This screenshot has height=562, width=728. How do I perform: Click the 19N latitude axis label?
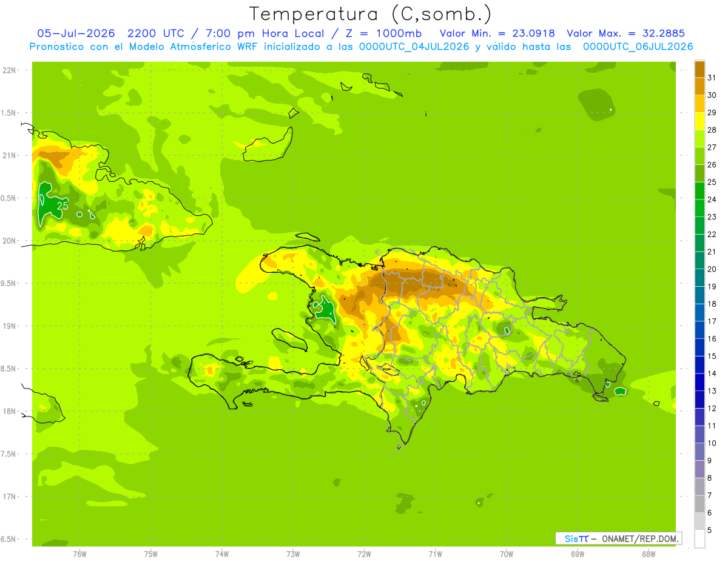(x=10, y=326)
